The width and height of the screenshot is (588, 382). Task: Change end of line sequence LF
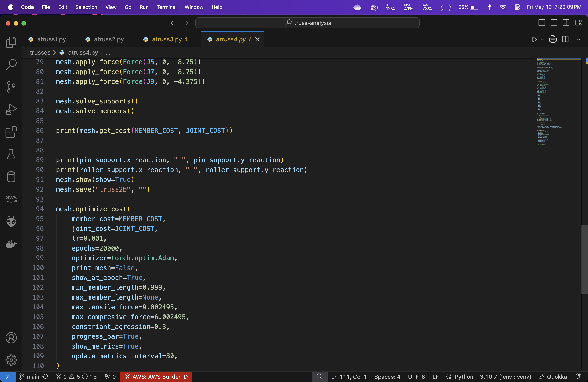tap(435, 377)
